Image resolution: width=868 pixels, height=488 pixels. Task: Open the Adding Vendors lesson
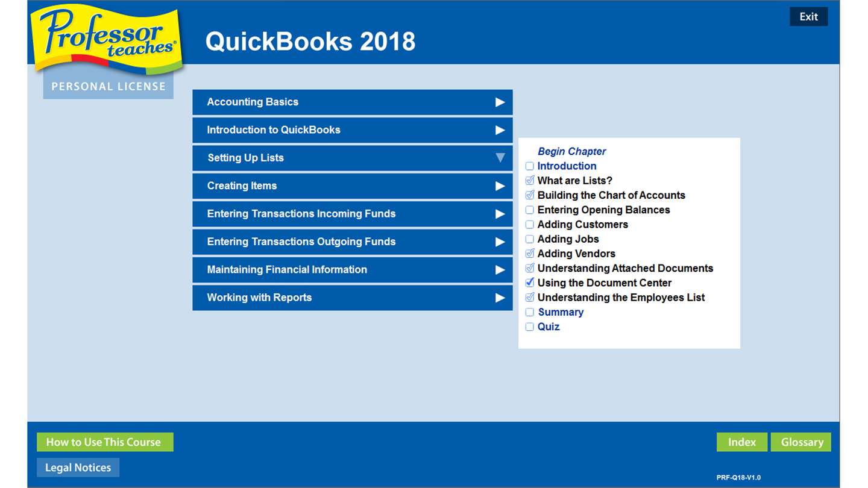(576, 254)
